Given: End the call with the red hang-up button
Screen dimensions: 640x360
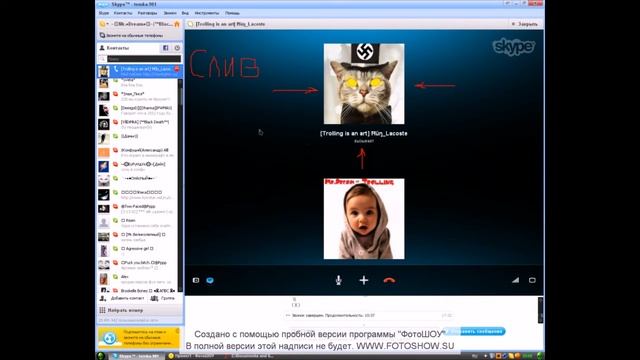Looking at the screenshot, I should tap(389, 280).
